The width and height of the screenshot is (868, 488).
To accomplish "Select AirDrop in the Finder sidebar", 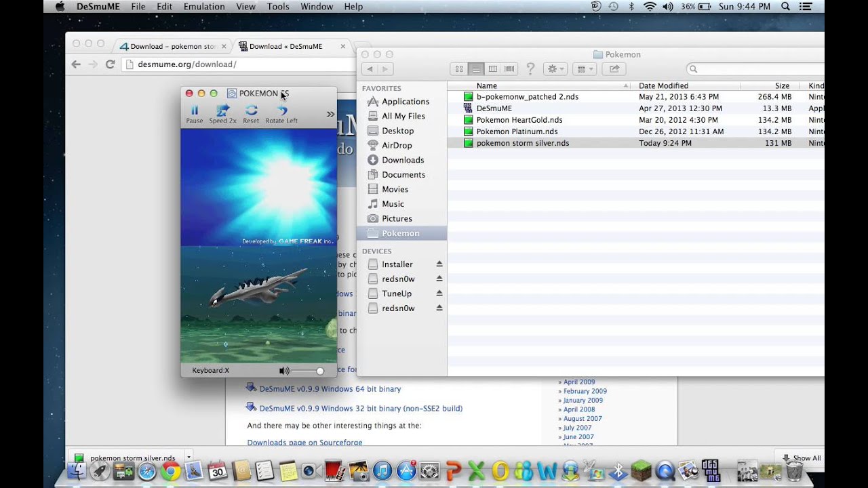I will pyautogui.click(x=397, y=145).
